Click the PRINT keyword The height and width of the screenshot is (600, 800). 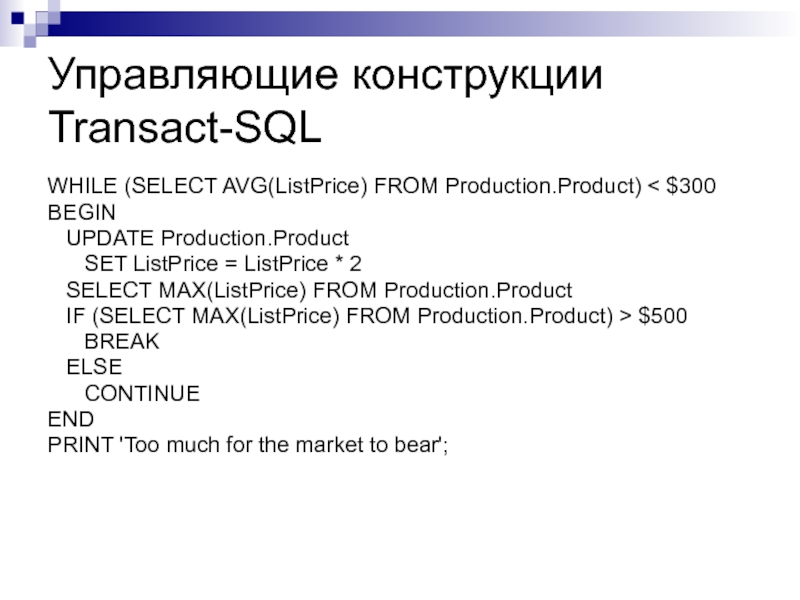(x=80, y=446)
